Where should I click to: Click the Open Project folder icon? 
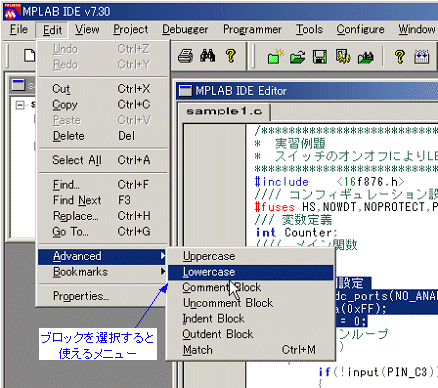[x=297, y=57]
